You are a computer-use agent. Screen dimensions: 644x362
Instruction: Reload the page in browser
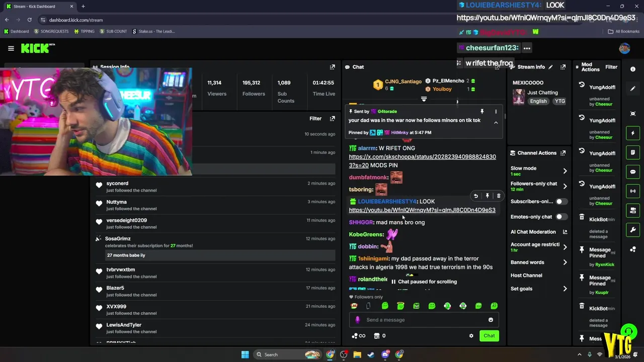coord(30,20)
